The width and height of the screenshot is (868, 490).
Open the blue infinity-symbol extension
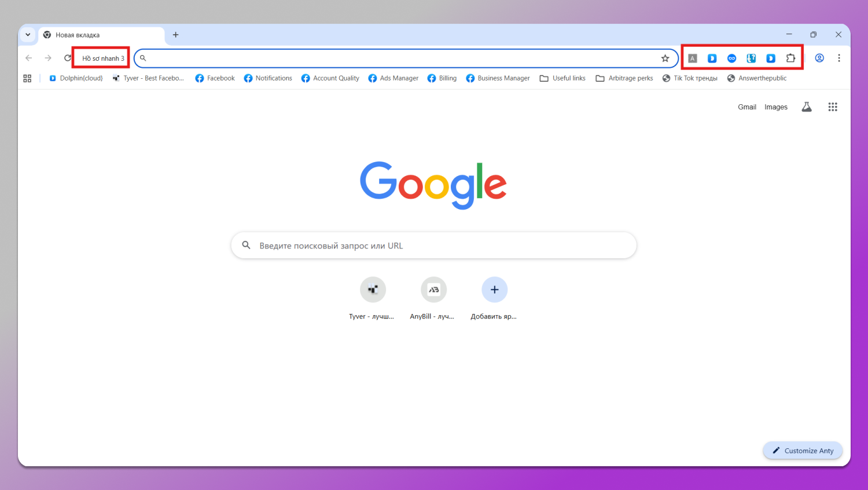[732, 58]
